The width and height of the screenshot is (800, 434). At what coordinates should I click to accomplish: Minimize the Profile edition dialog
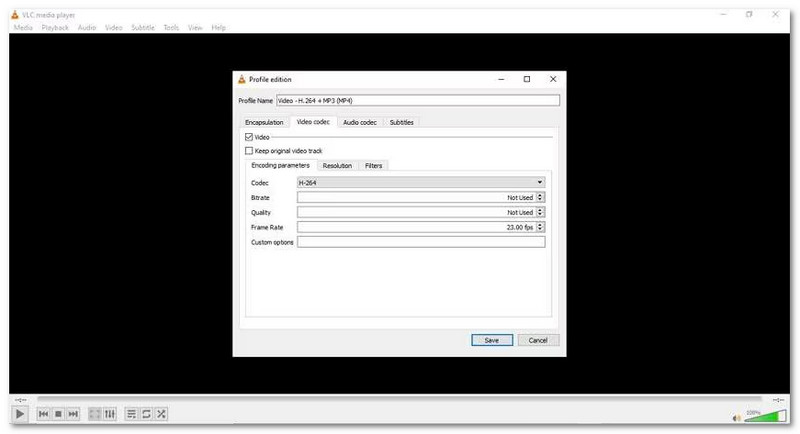click(x=501, y=79)
